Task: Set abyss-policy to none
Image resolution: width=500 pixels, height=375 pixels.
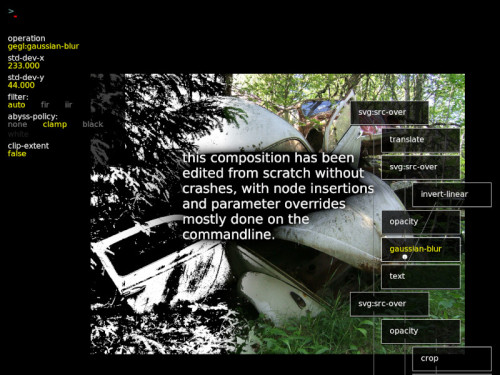Action: click(x=17, y=124)
